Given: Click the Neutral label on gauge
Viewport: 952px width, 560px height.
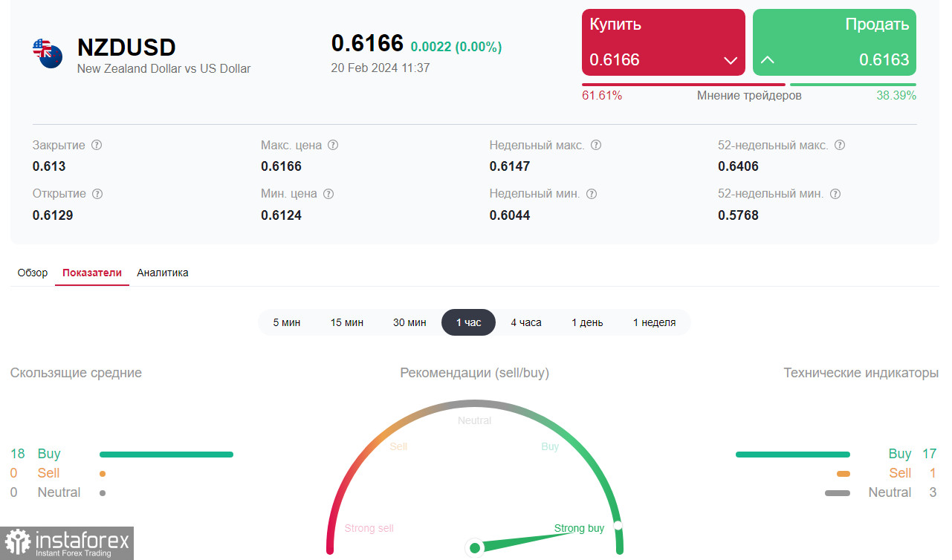Looking at the screenshot, I should 475,420.
